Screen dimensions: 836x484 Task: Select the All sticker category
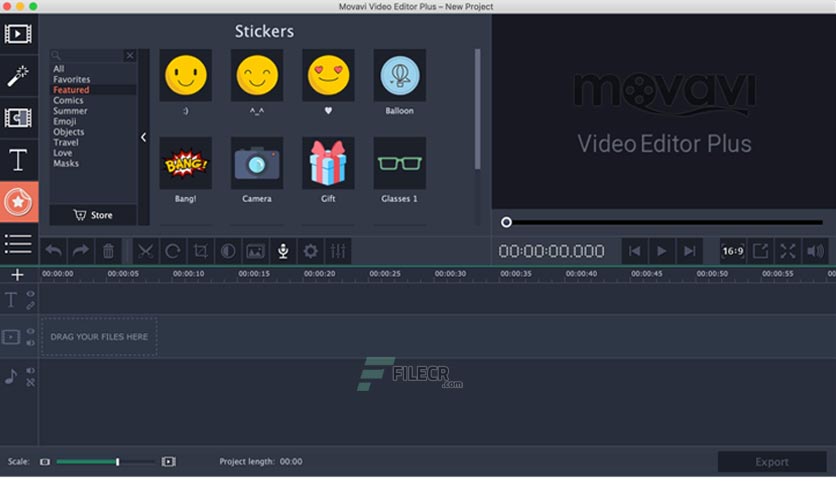pyautogui.click(x=59, y=69)
